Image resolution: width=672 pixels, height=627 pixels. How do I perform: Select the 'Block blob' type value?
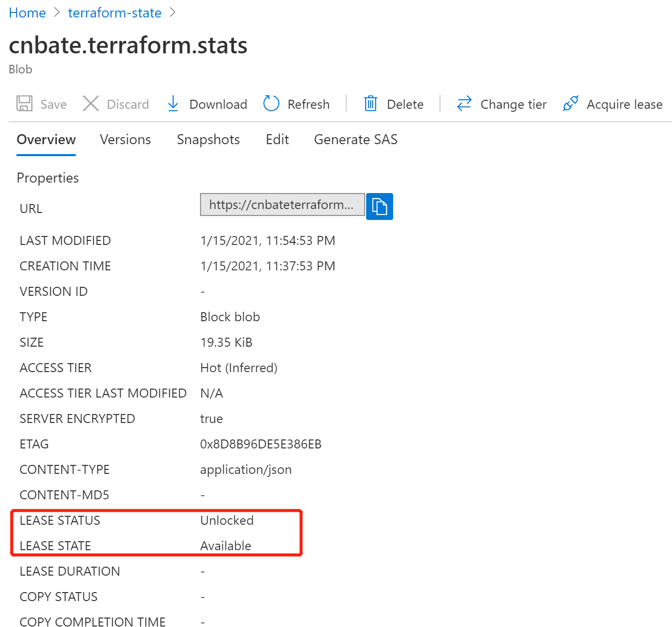(x=230, y=317)
